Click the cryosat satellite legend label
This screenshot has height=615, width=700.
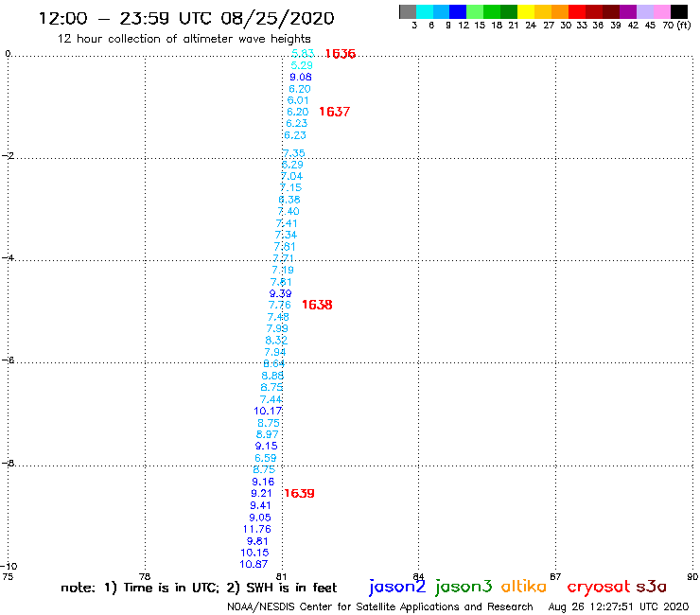click(599, 587)
